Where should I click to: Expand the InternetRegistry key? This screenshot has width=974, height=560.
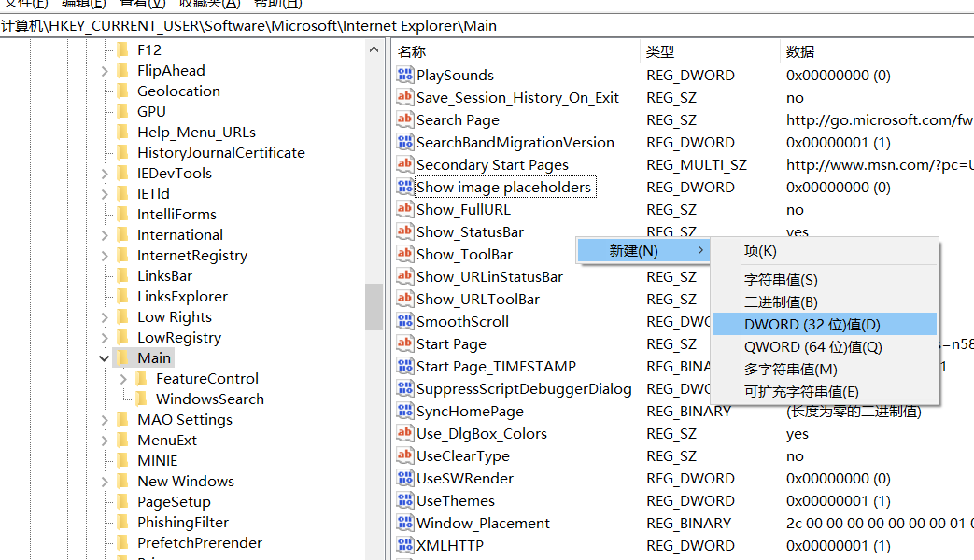(x=105, y=255)
